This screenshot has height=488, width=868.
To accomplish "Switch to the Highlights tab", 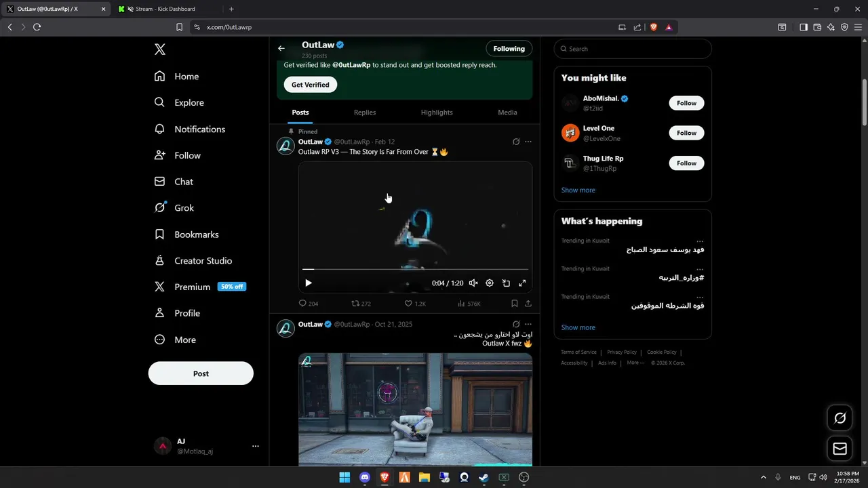I will point(437,113).
